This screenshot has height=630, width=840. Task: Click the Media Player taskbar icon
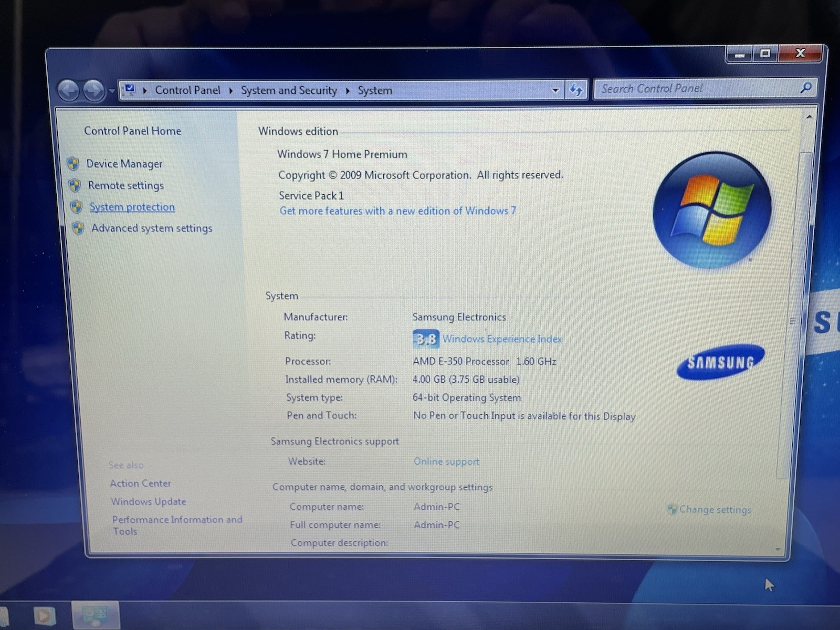[44, 615]
